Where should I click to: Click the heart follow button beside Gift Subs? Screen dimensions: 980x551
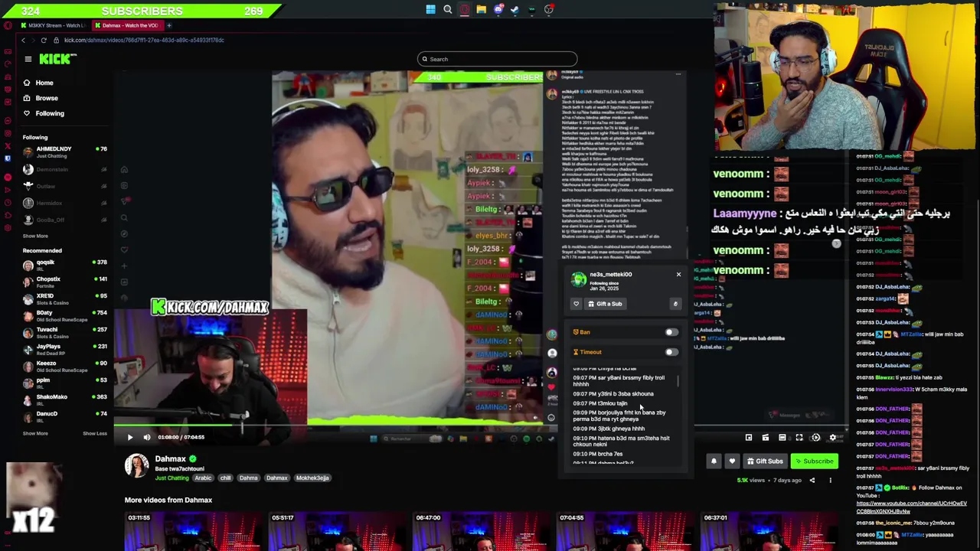[x=732, y=461]
